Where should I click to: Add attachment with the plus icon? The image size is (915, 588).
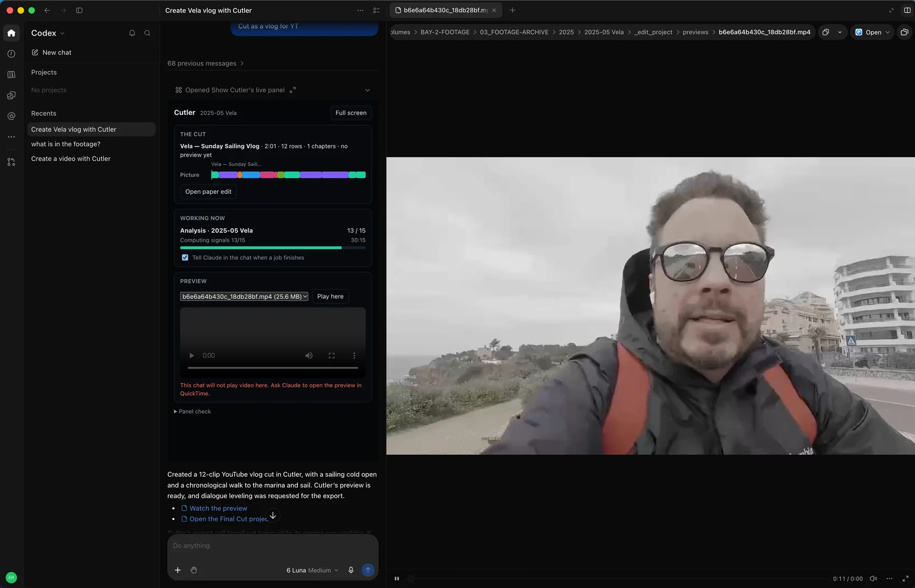178,570
